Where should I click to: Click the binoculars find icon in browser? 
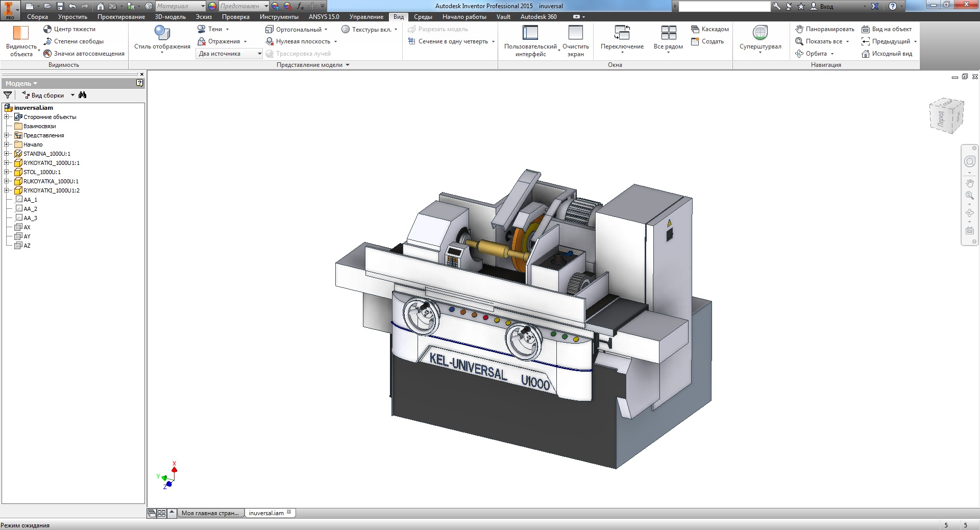pyautogui.click(x=83, y=95)
